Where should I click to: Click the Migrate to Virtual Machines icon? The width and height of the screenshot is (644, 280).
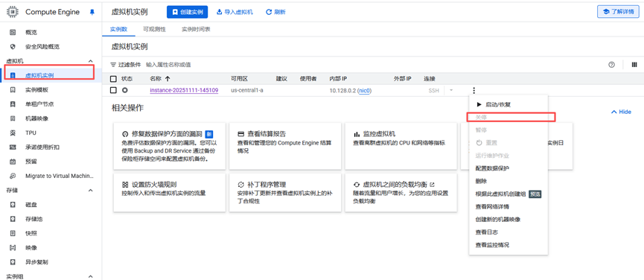pos(13,176)
